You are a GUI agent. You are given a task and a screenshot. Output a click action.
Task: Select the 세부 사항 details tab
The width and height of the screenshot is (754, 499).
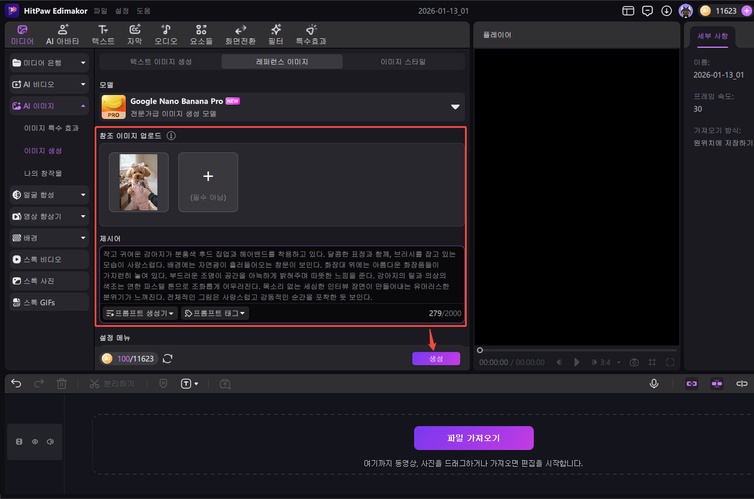coord(713,36)
